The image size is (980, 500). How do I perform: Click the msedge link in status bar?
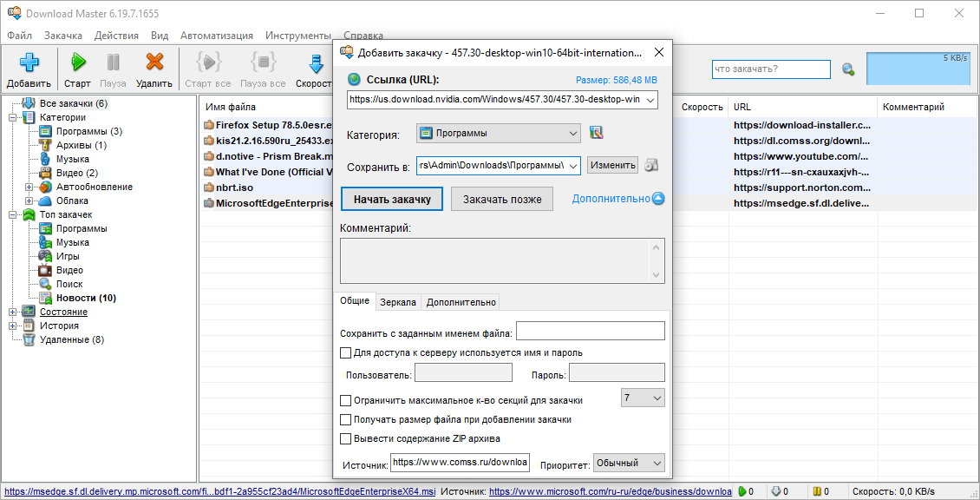[x=220, y=491]
